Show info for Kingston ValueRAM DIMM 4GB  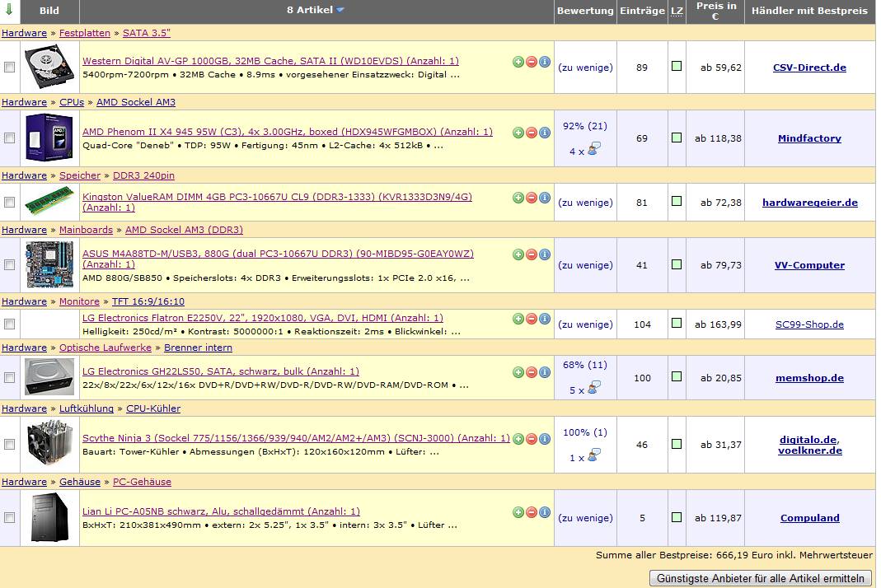[x=545, y=198]
